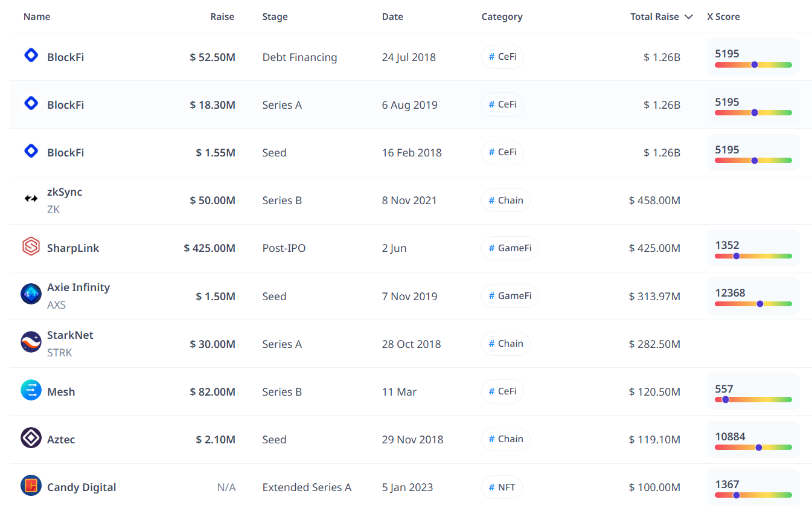Viewport: 812px width, 511px height.
Task: Open the zkSync project name
Action: (x=65, y=192)
